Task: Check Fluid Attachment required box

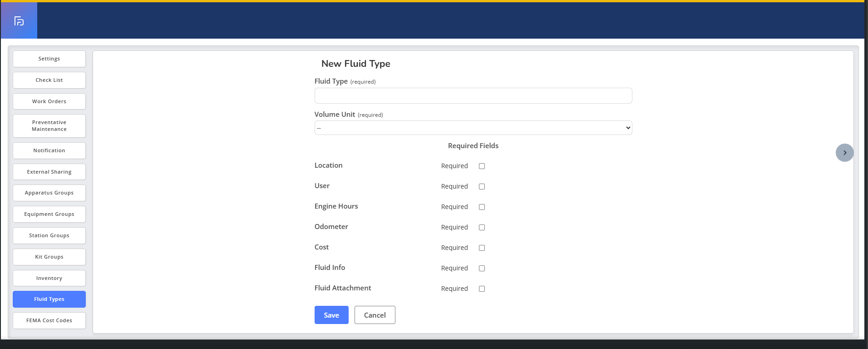Action: (482, 289)
